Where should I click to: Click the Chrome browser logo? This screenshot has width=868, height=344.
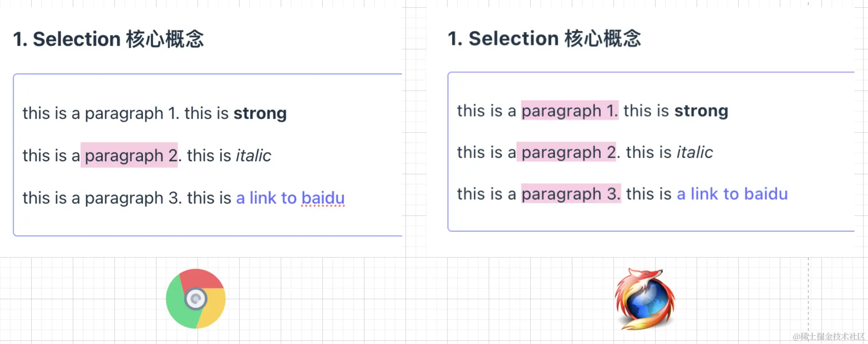pos(196,299)
